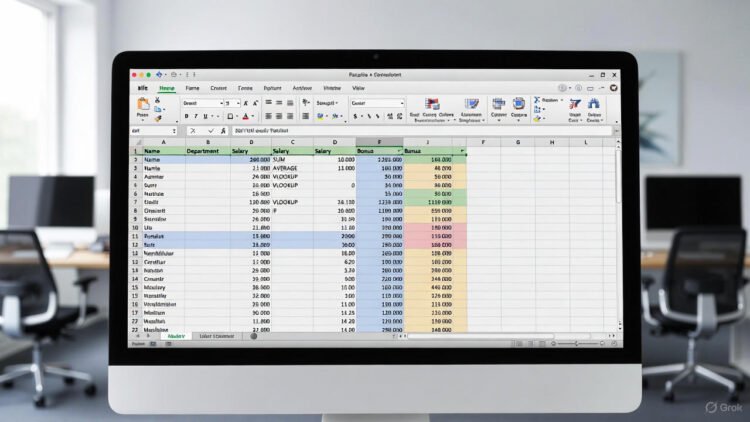Click the dollar currency format icon
This screenshot has height=422, width=750.
[355, 116]
